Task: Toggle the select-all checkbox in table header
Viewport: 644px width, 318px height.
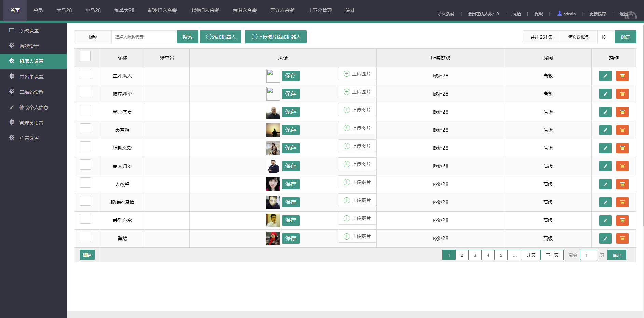Action: coord(85,56)
